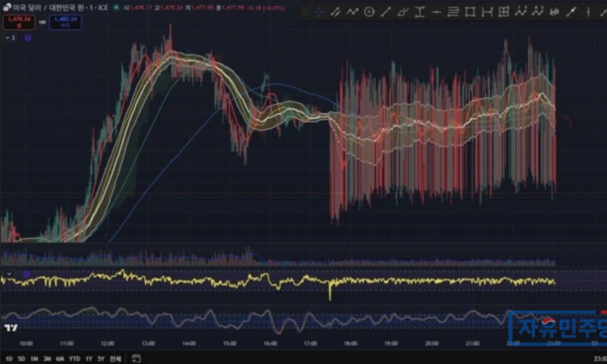
Task: Select the 1M time range
Action: tap(34, 358)
